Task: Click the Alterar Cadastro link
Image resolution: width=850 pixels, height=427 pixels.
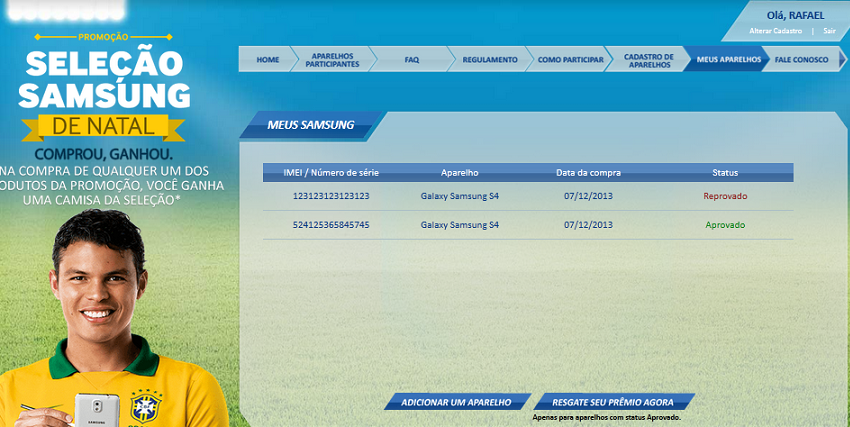Action: click(775, 31)
